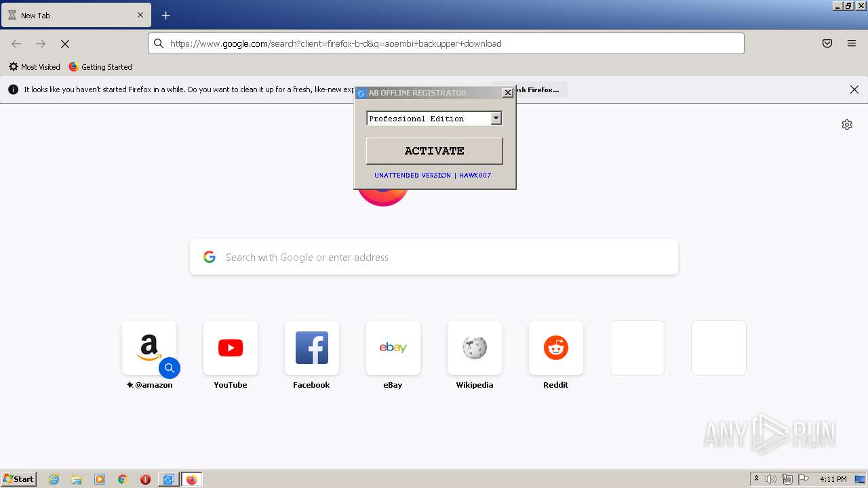
Task: Click the Search with Google field
Action: point(434,257)
